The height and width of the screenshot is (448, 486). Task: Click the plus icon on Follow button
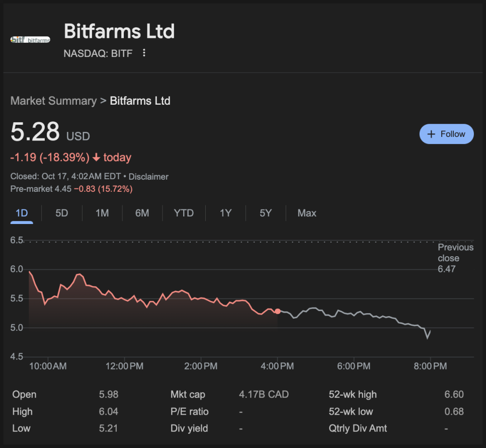click(x=431, y=134)
